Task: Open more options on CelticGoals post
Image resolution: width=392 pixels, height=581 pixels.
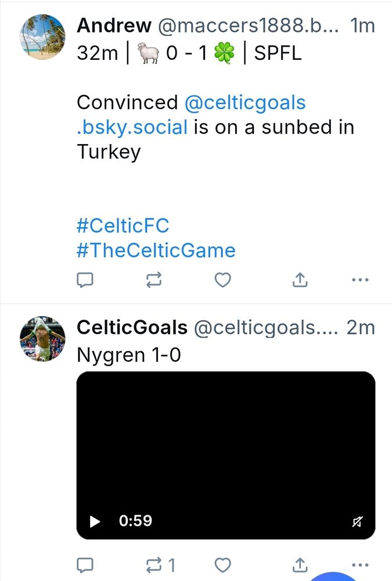Action: click(360, 565)
